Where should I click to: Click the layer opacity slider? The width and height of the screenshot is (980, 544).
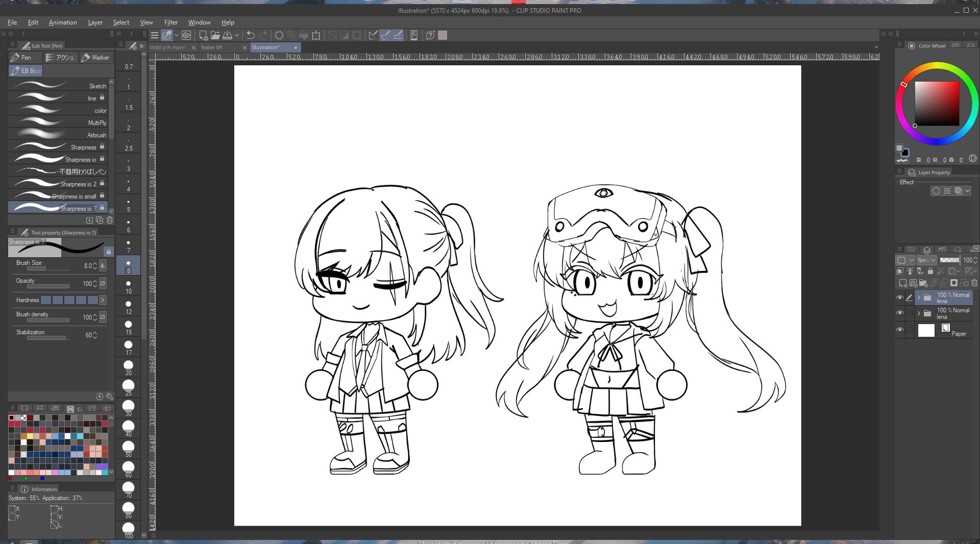[949, 260]
